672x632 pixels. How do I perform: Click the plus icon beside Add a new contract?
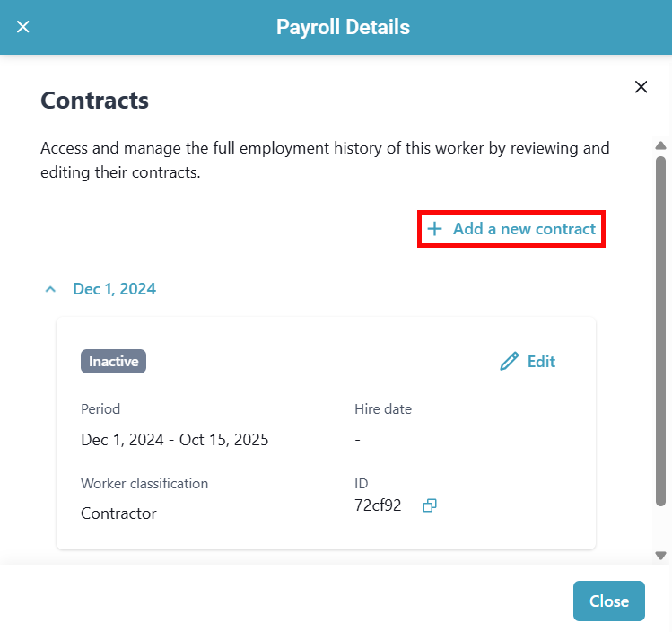point(434,229)
